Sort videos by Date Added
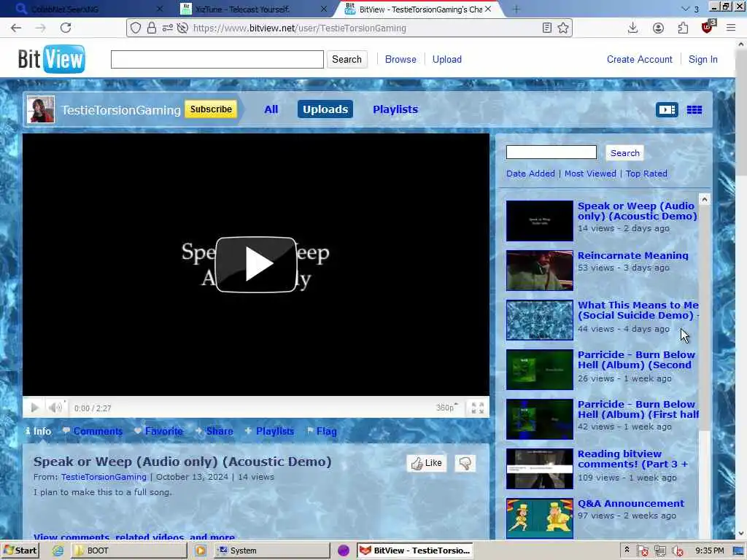747x560 pixels. (530, 174)
